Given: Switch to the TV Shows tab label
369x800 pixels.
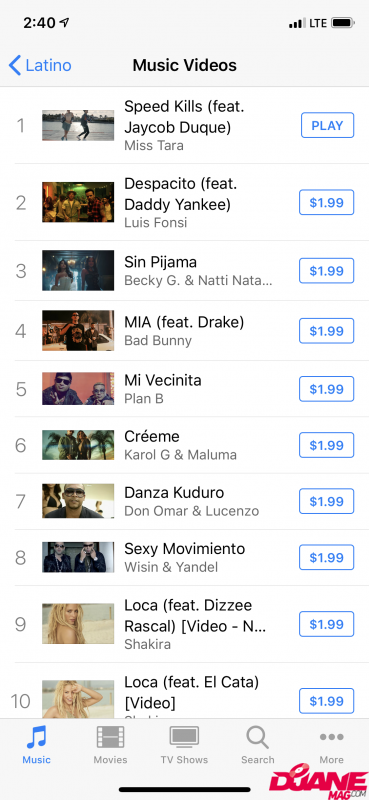Looking at the screenshot, I should coord(184,760).
